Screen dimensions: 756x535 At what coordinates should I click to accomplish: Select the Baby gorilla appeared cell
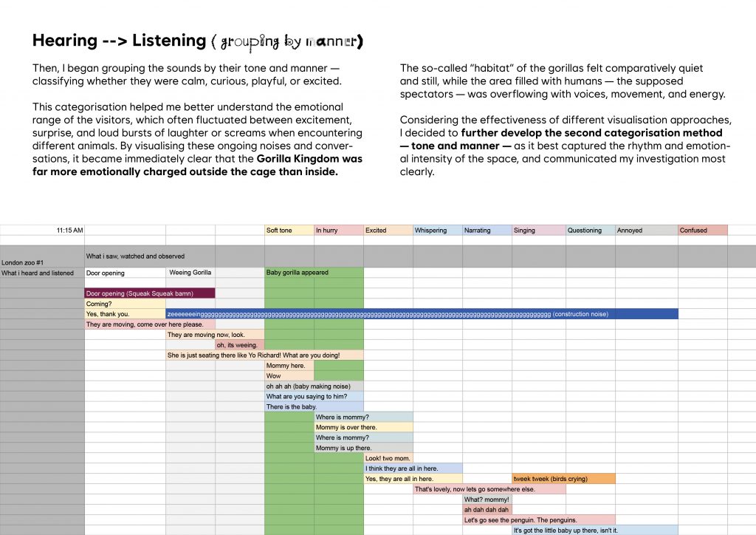pos(314,273)
